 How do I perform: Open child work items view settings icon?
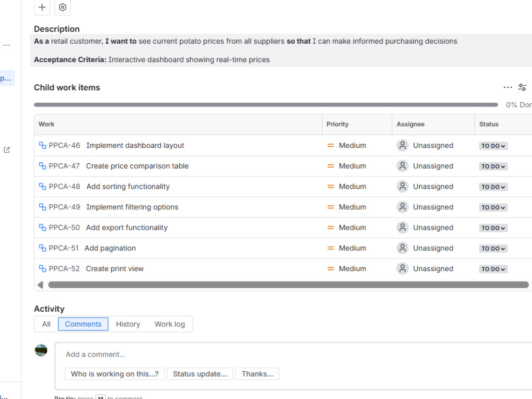click(522, 88)
